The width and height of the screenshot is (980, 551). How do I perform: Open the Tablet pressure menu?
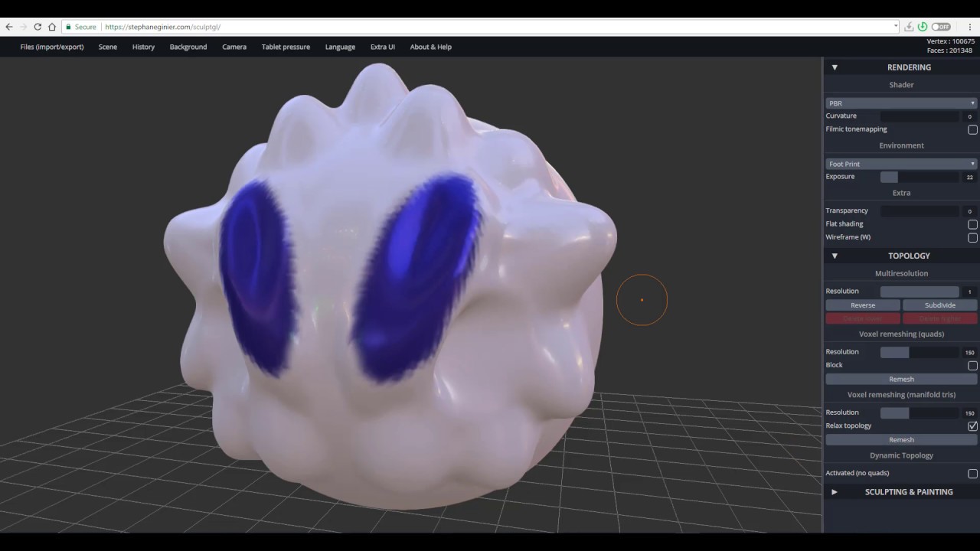click(x=286, y=47)
